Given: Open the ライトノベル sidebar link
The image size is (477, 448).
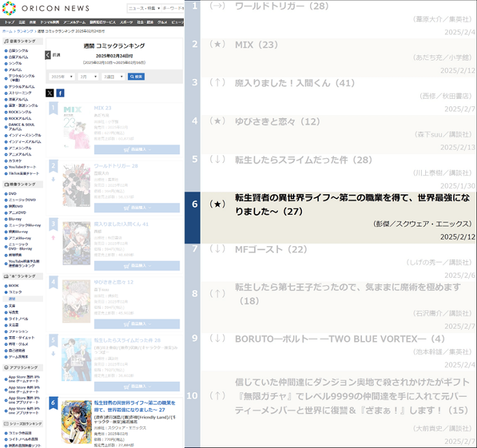Looking at the screenshot, I should tap(18, 318).
